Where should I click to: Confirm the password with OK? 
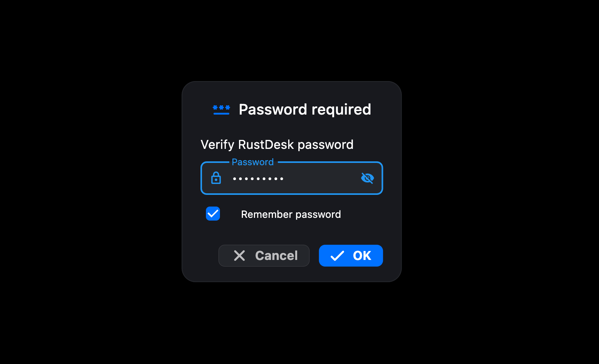351,256
